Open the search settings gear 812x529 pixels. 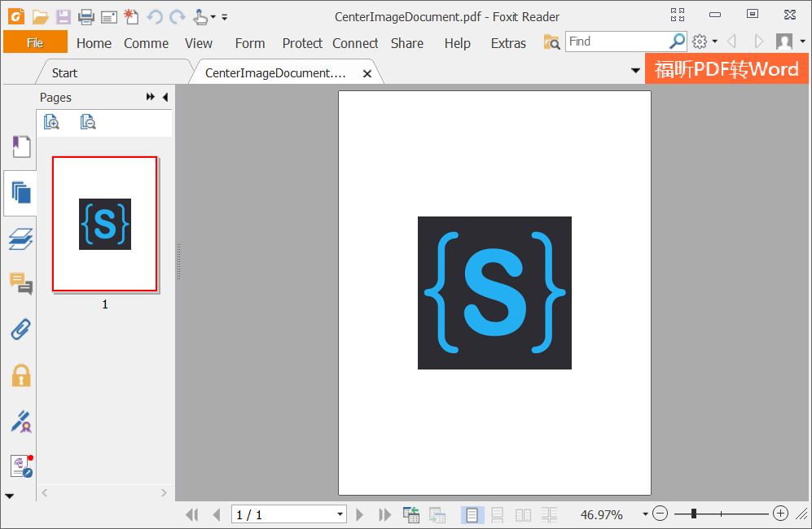(700, 42)
